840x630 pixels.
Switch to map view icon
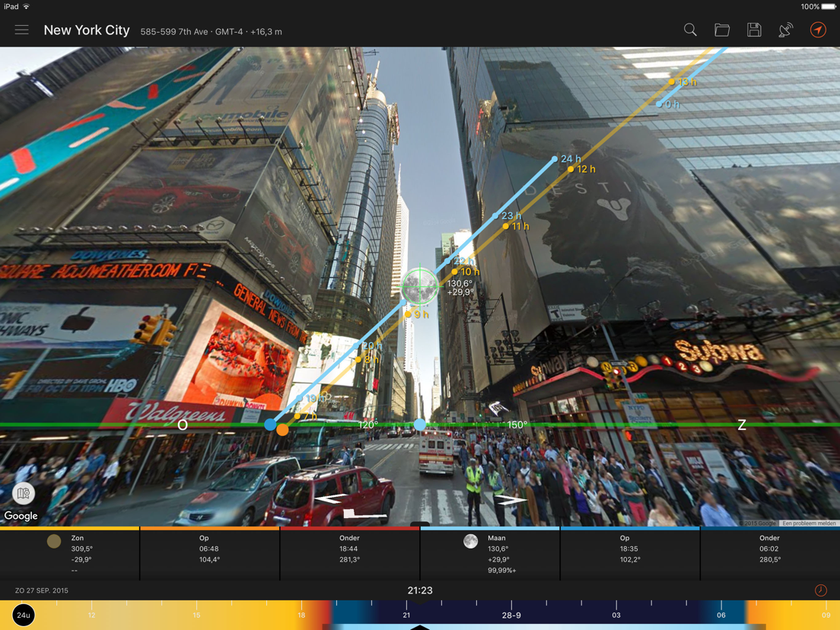click(23, 493)
